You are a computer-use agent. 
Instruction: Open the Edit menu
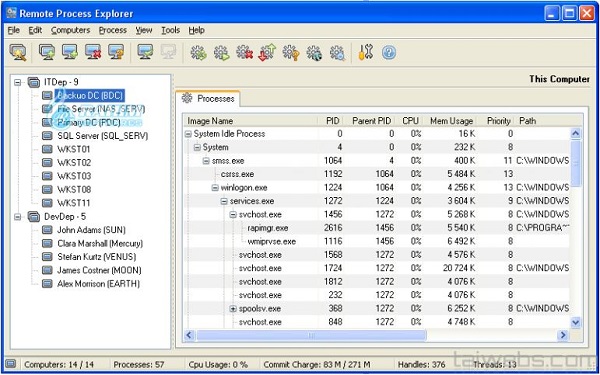pyautogui.click(x=35, y=30)
